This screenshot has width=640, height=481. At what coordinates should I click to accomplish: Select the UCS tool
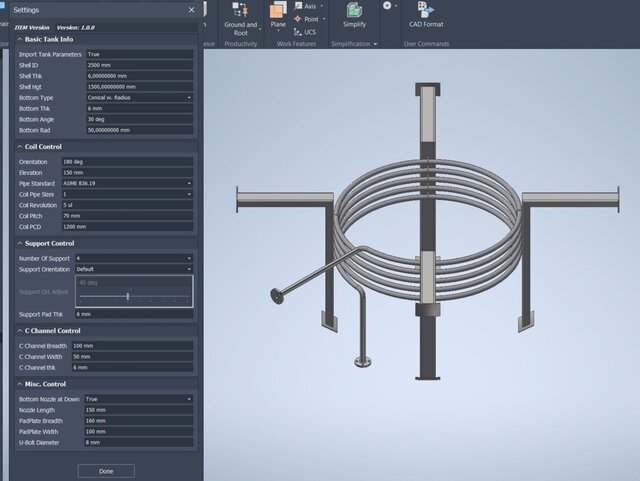point(297,32)
